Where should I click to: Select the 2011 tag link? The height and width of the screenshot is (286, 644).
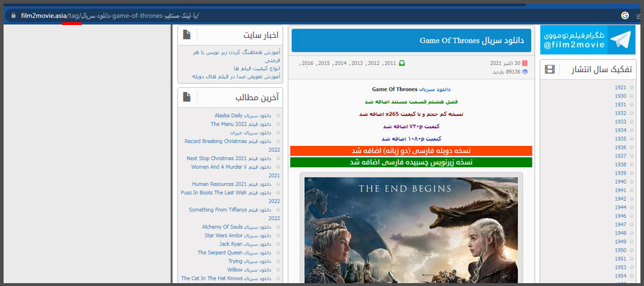390,63
